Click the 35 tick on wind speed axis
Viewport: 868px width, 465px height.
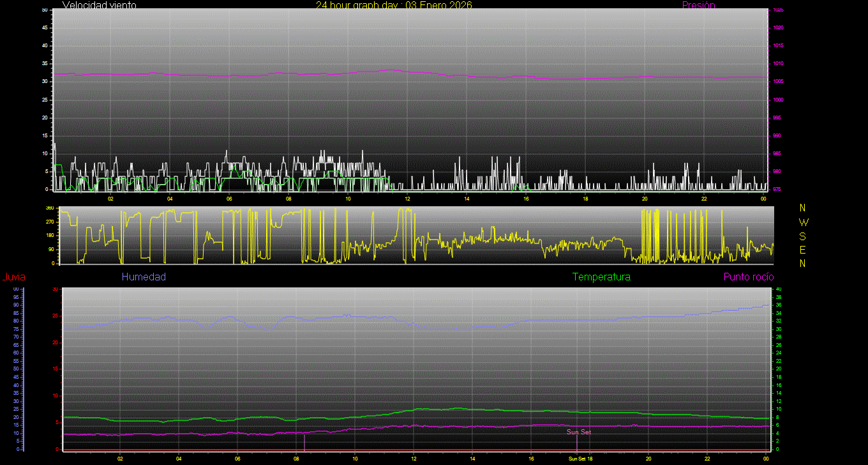tap(45, 64)
